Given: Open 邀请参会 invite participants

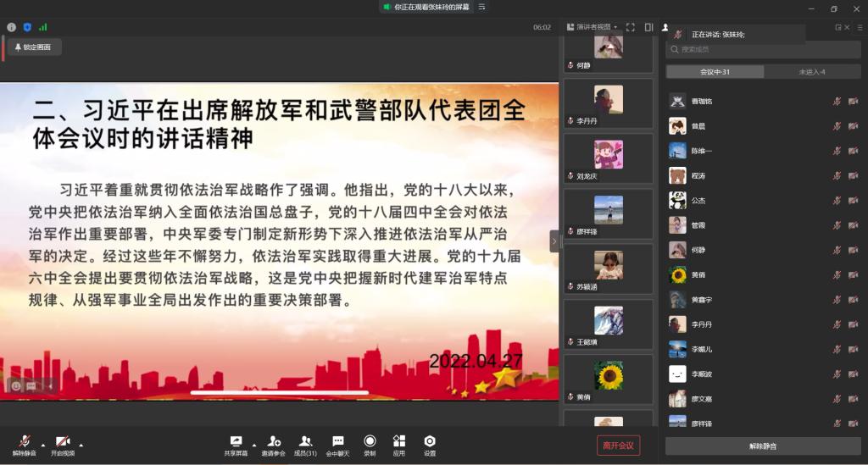Looking at the screenshot, I should pyautogui.click(x=273, y=446).
